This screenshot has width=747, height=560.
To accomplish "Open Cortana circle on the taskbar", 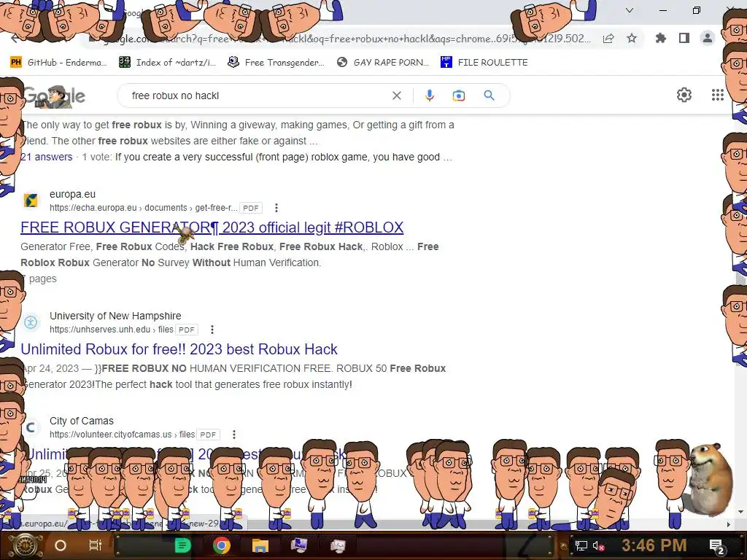I will pyautogui.click(x=61, y=545).
